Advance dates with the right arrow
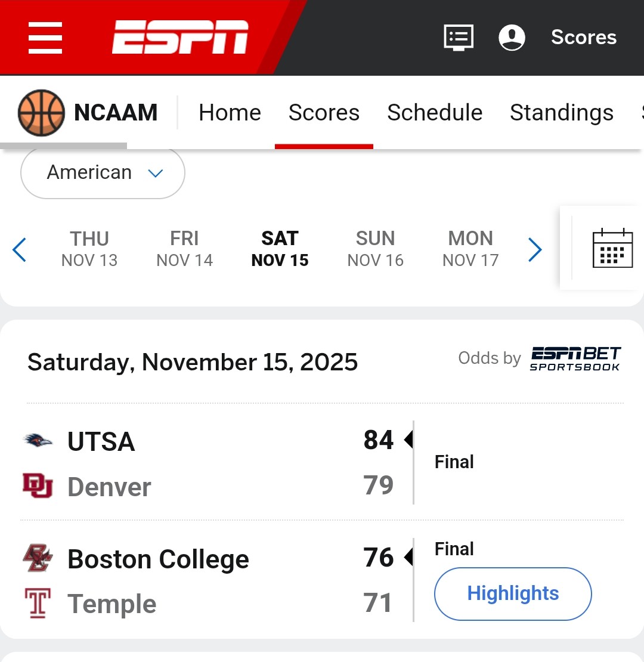This screenshot has height=662, width=644. (535, 249)
